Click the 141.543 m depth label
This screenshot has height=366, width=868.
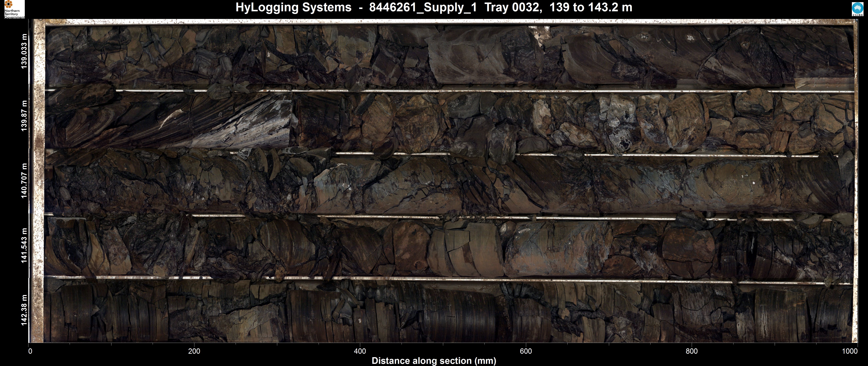point(24,245)
